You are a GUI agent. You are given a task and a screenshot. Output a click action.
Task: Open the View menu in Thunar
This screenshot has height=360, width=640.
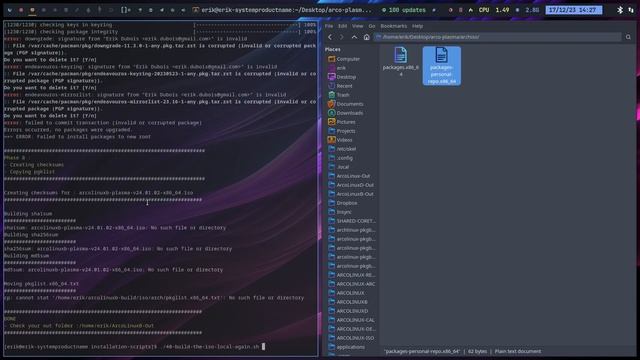(x=358, y=26)
